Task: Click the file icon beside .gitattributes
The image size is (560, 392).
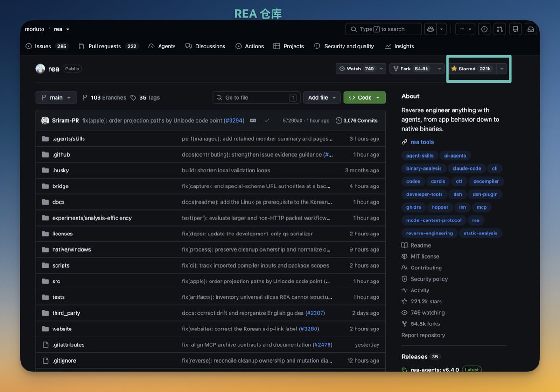Action: click(x=45, y=344)
